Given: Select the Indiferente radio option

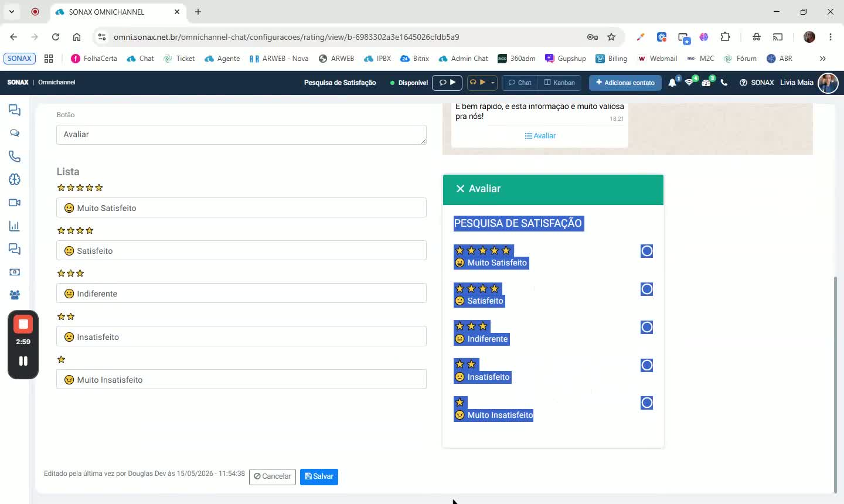Looking at the screenshot, I should point(646,327).
